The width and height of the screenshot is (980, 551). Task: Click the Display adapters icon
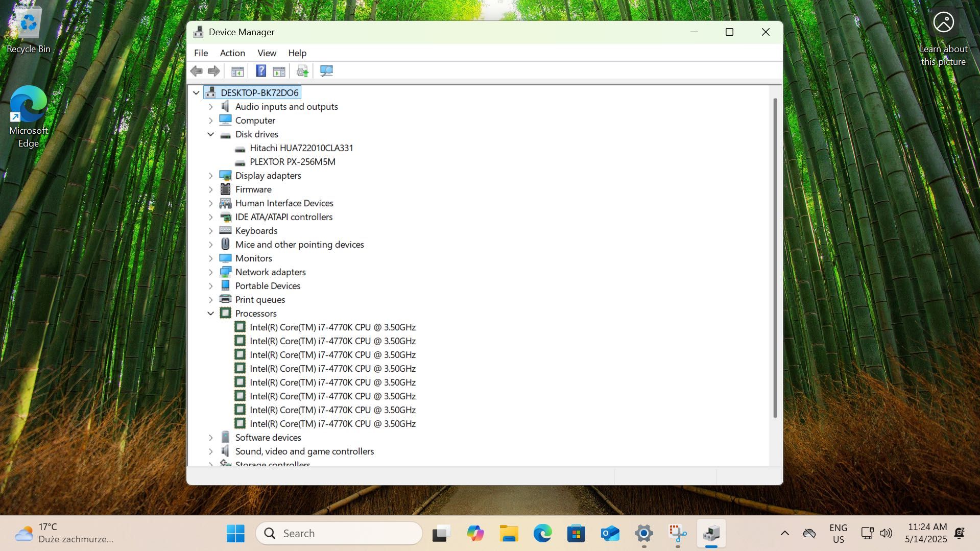[225, 176]
